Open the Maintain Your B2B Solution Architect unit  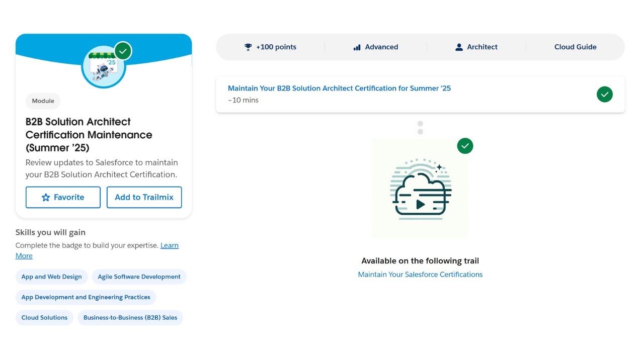(x=339, y=88)
